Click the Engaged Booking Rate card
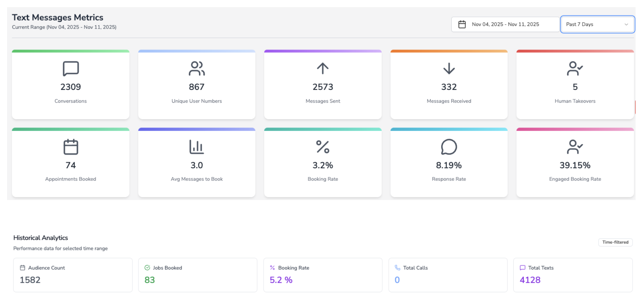Image resolution: width=644 pixels, height=303 pixels. [575, 163]
